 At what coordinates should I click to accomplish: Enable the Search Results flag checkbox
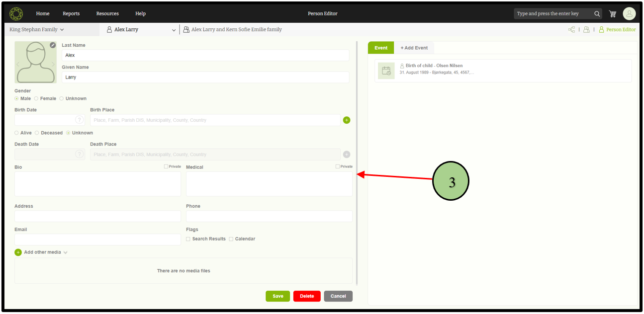(188, 239)
